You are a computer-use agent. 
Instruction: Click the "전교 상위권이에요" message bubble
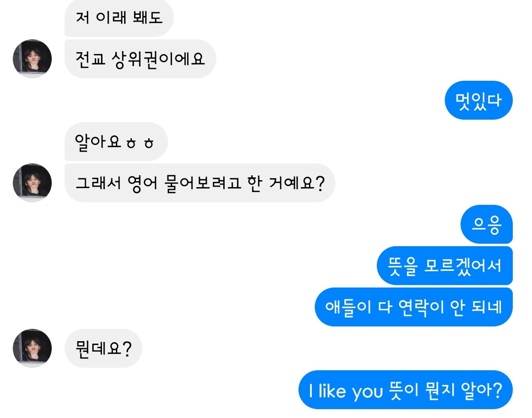tap(140, 59)
